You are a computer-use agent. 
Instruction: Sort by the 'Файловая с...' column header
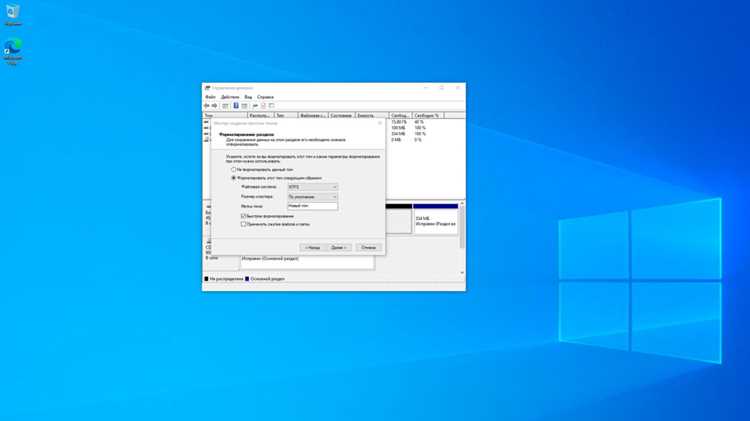click(x=313, y=116)
